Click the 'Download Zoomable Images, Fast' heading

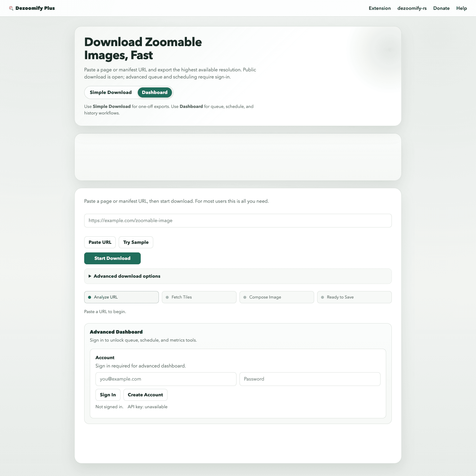click(143, 48)
